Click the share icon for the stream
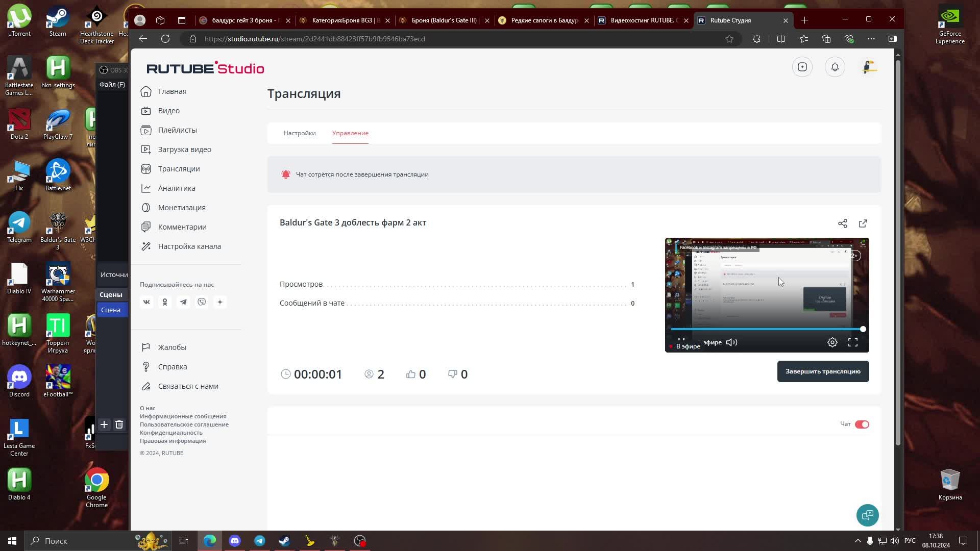The image size is (980, 551). click(842, 223)
